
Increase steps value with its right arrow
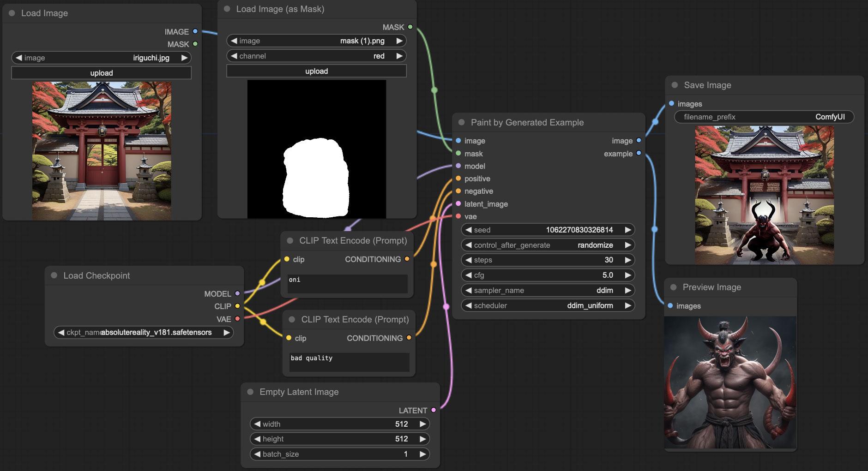point(627,260)
